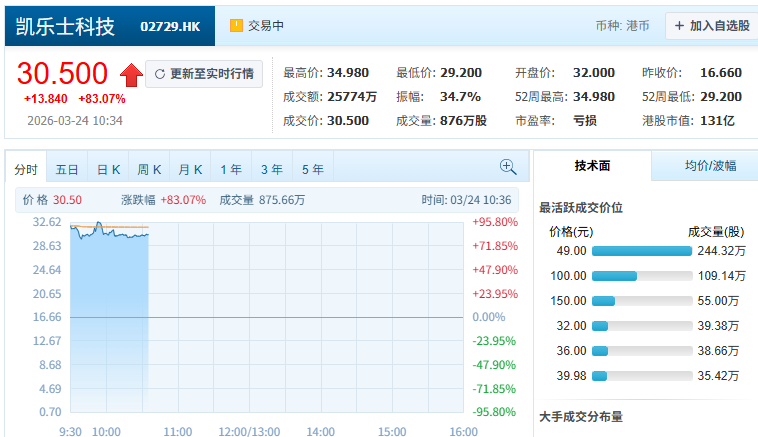
Task: Click the 244.32万 volume figure
Action: tap(721, 251)
